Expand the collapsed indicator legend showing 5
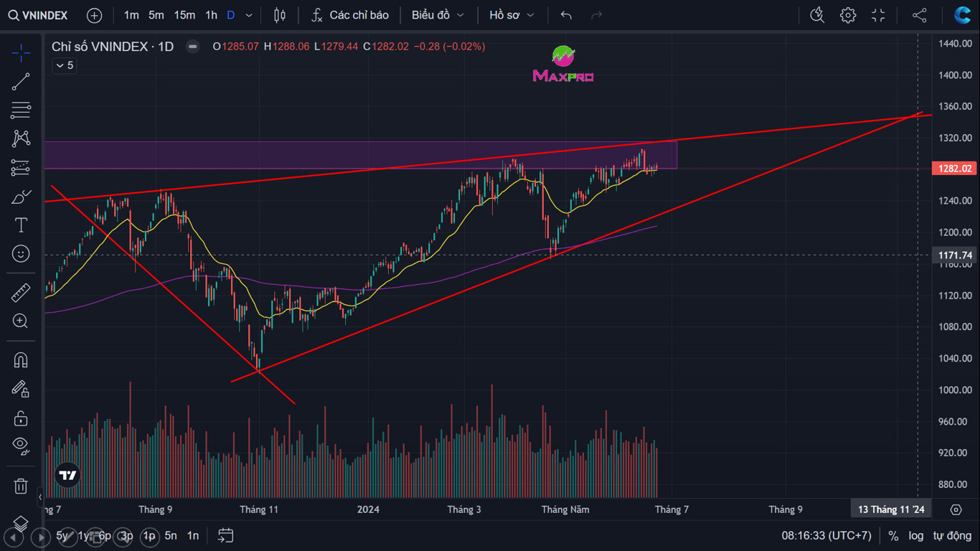Screen dimensions: 980x551 [x=64, y=65]
